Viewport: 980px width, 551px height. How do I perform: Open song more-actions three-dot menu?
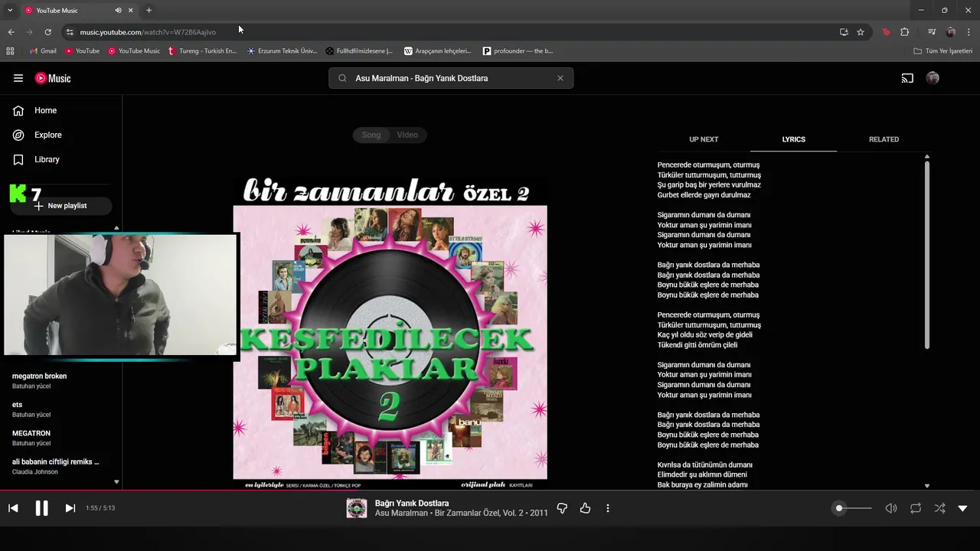[608, 508]
